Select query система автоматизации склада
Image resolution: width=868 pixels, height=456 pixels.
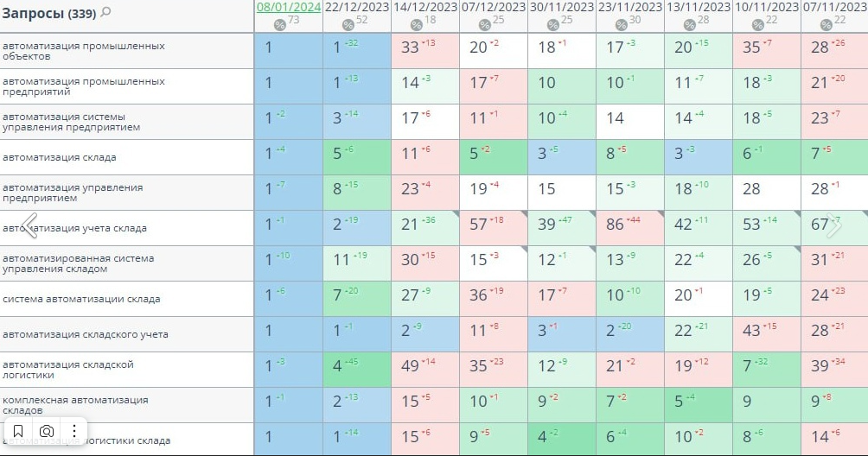tap(81, 299)
